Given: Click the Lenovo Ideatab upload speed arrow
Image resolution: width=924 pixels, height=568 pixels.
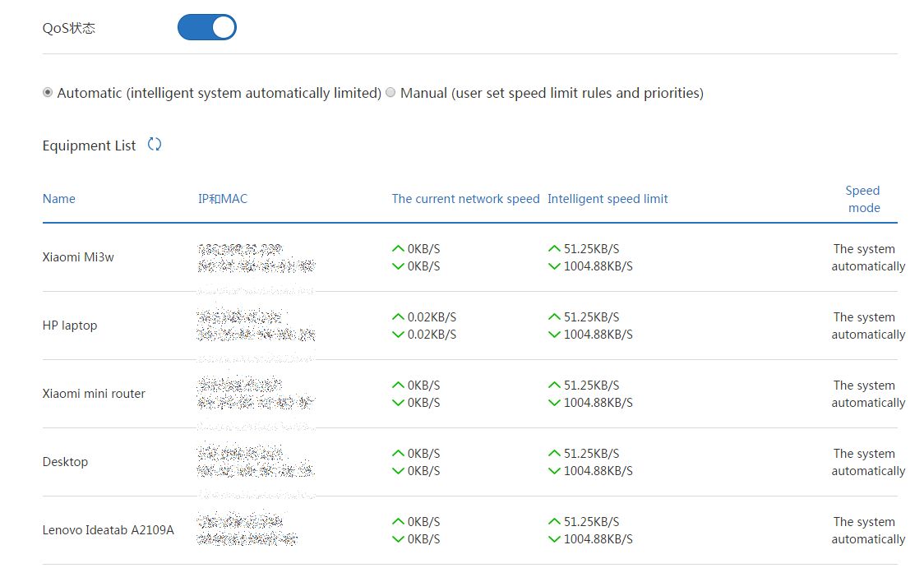Looking at the screenshot, I should point(398,521).
